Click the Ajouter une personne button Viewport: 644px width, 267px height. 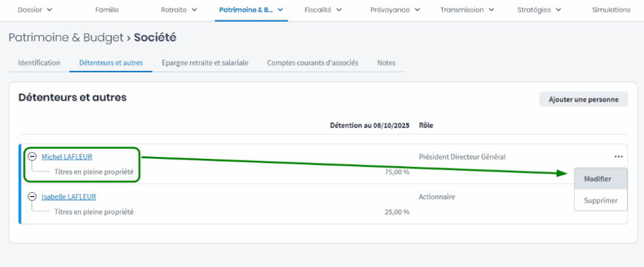(583, 99)
